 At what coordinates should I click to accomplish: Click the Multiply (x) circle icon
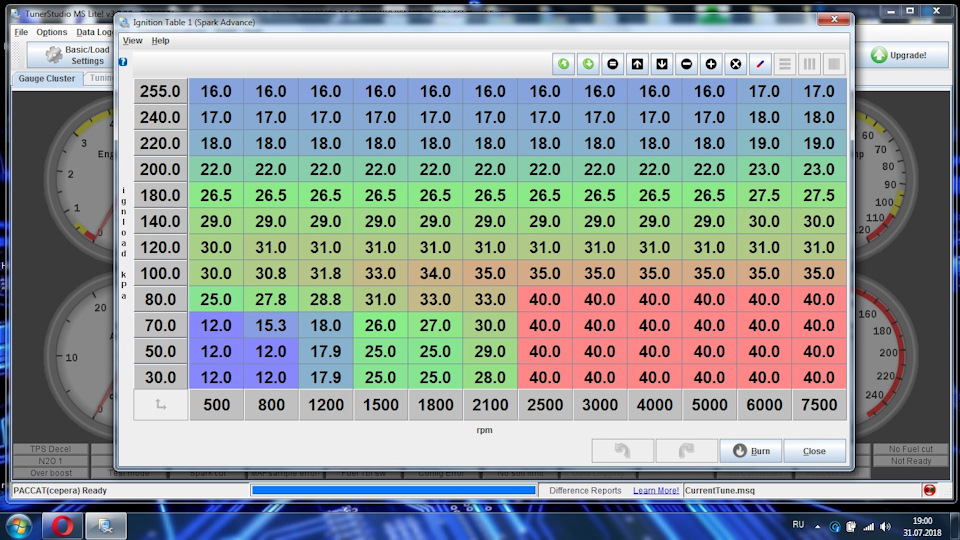736,64
